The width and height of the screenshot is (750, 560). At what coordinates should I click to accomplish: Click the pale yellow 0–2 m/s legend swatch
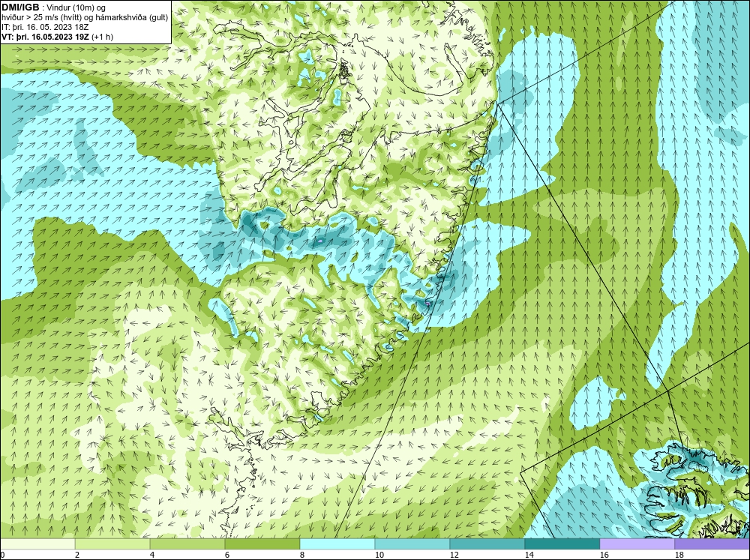coord(37,544)
